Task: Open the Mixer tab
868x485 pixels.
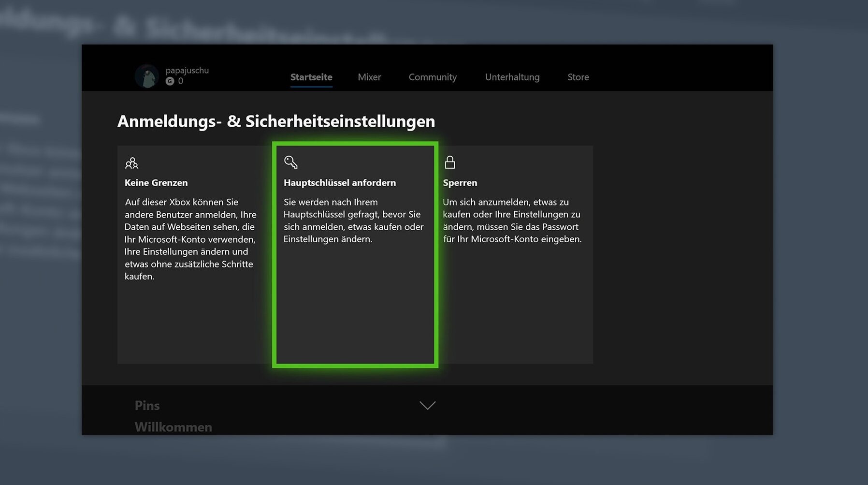Action: [x=369, y=77]
